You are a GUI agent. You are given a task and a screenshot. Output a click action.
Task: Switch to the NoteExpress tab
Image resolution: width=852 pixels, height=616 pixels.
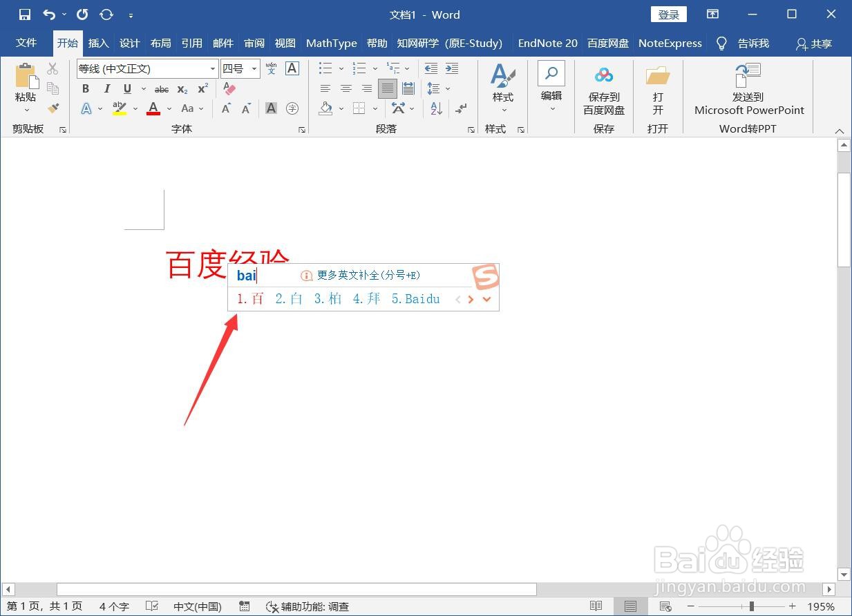(670, 43)
